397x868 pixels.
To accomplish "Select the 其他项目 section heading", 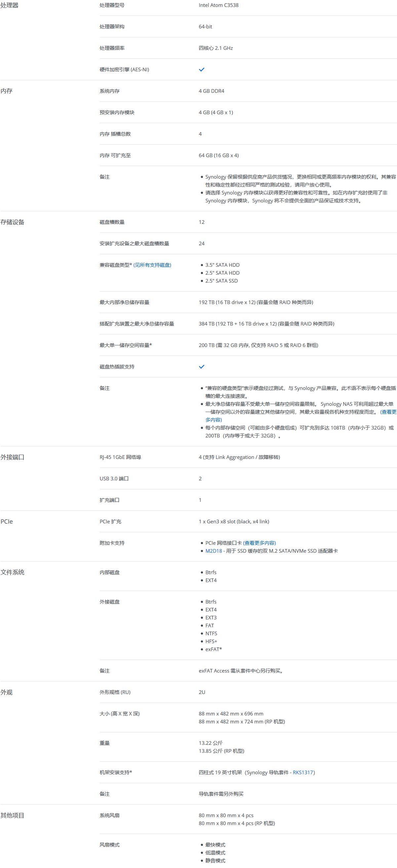I will (x=13, y=815).
